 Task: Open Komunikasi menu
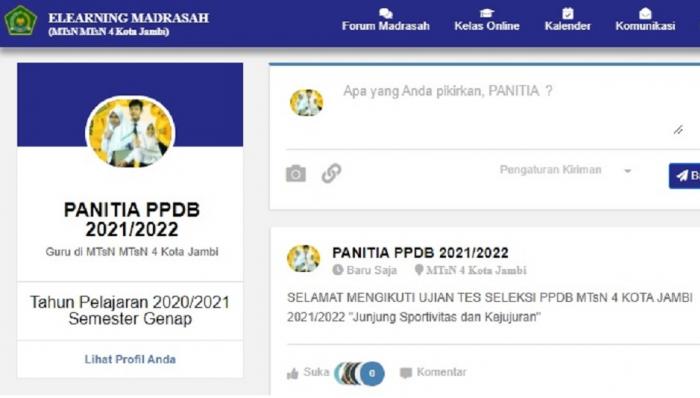point(645,21)
